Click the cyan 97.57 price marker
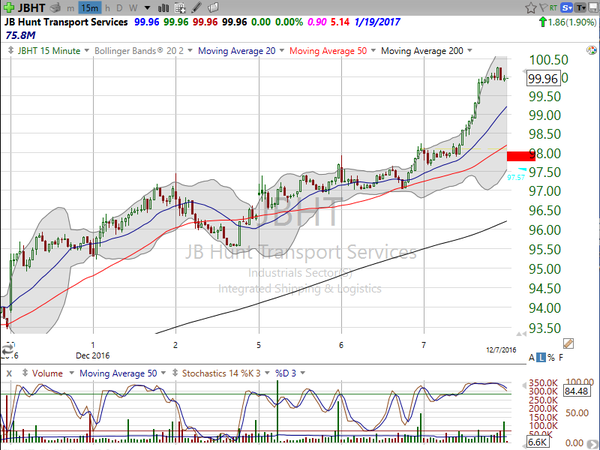The width and height of the screenshot is (600, 450). tap(516, 177)
